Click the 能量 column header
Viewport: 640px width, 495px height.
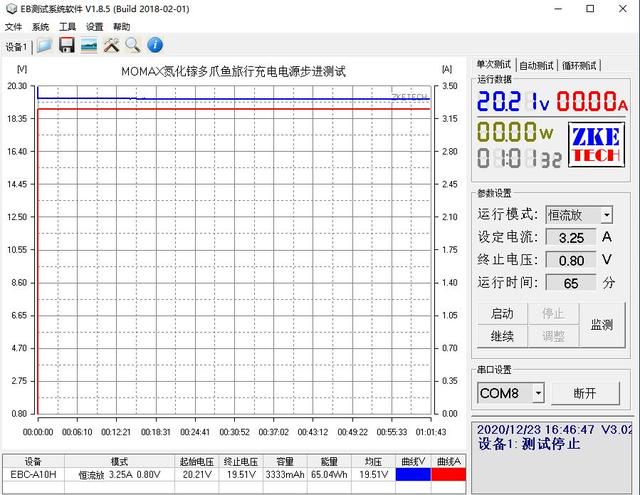click(x=329, y=462)
